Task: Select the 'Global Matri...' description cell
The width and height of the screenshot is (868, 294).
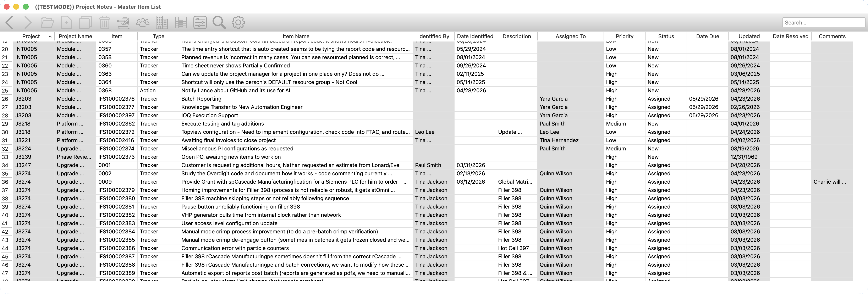Action: point(517,182)
